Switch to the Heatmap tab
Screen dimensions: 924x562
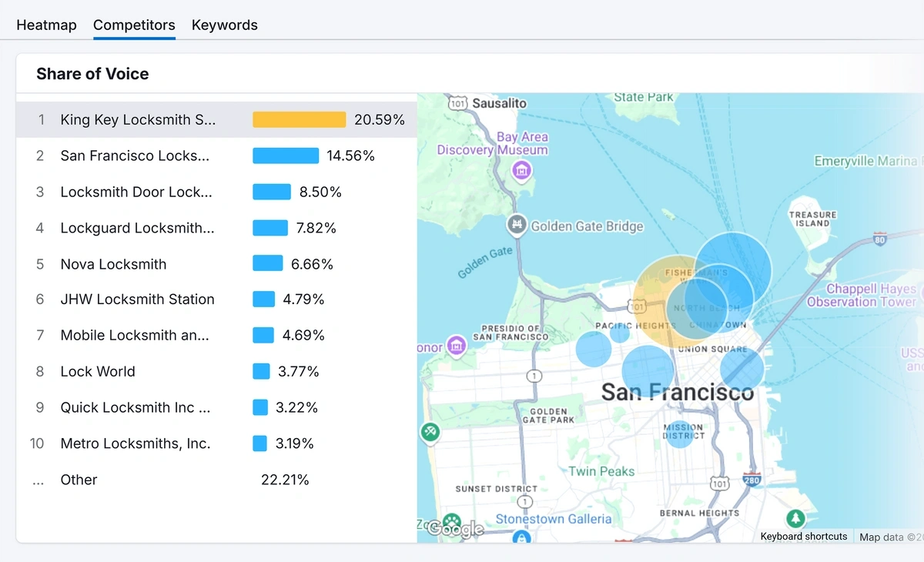pyautogui.click(x=46, y=25)
